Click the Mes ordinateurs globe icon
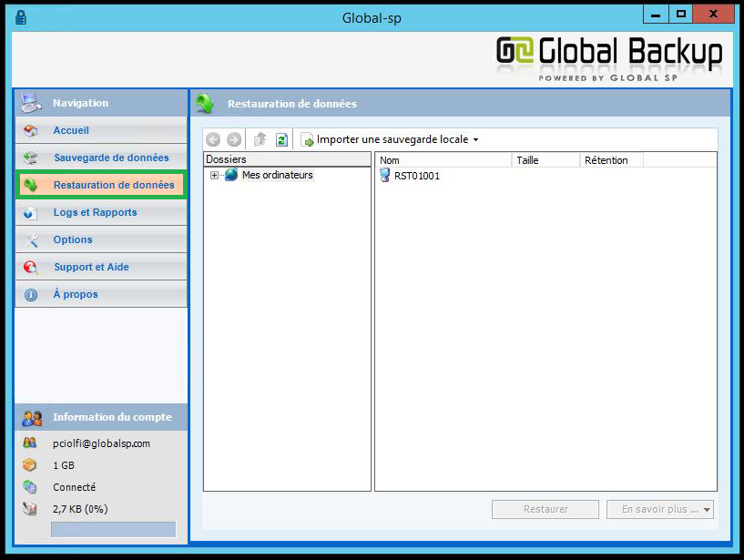The height and width of the screenshot is (560, 744). (x=231, y=175)
